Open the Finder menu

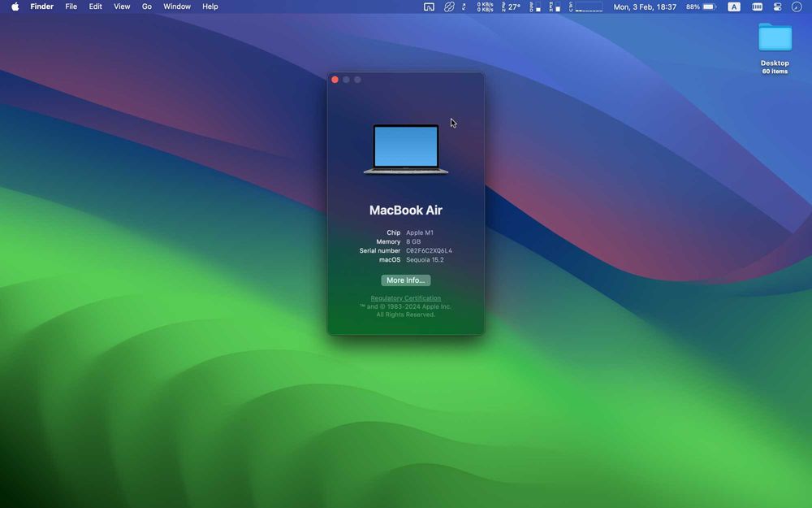coord(42,7)
